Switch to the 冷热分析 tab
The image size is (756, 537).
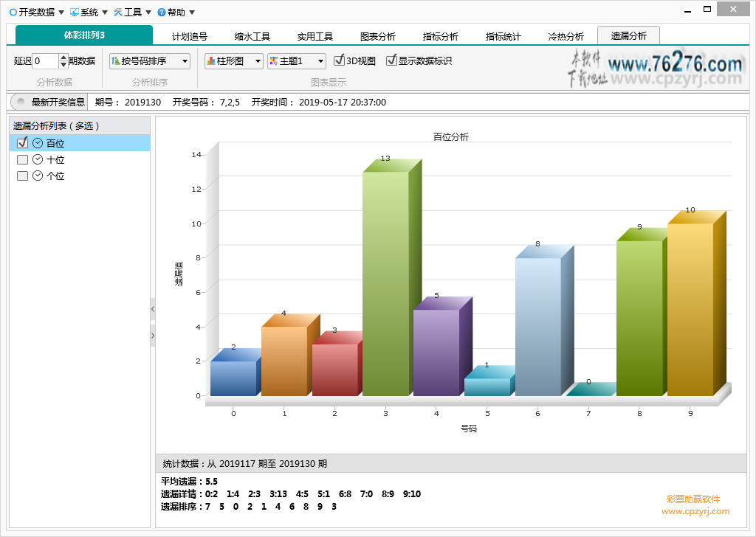pyautogui.click(x=566, y=36)
